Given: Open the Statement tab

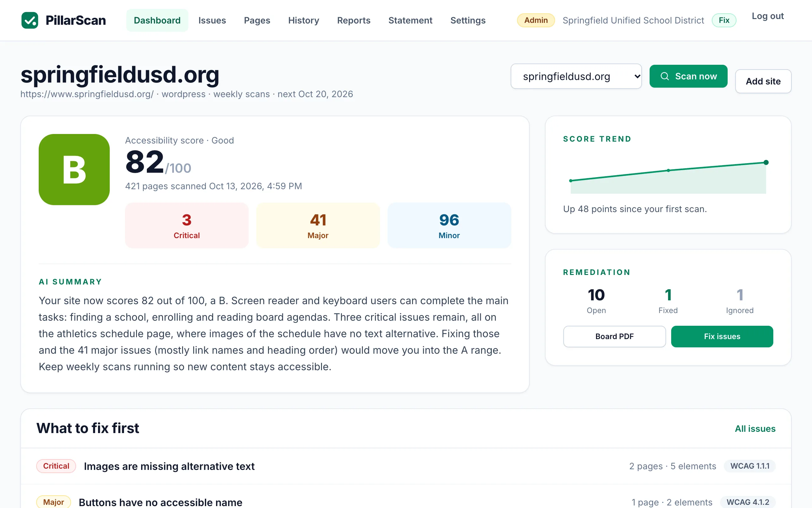Looking at the screenshot, I should coord(410,21).
